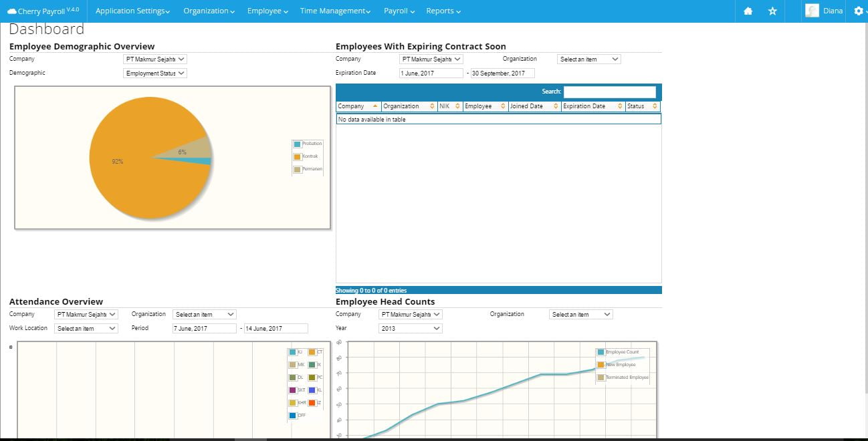868x441 pixels.
Task: Click the CT legend swatch in attendance chart
Action: [312, 352]
